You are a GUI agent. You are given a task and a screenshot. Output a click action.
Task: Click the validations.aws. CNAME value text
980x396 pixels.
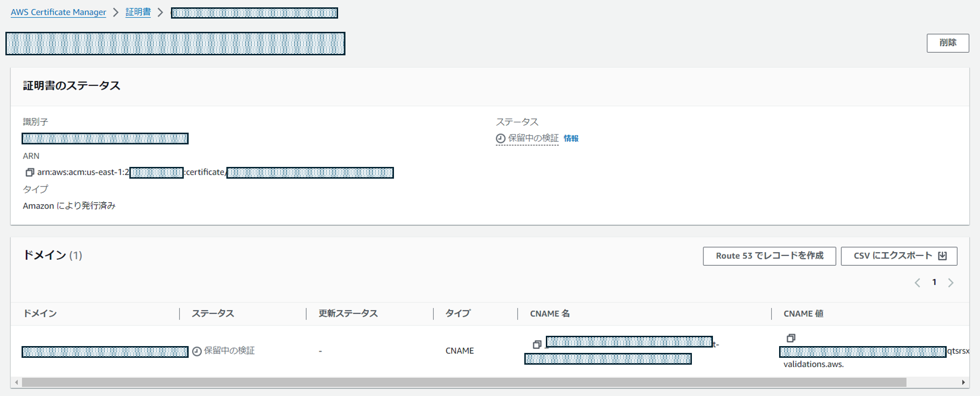(x=813, y=365)
